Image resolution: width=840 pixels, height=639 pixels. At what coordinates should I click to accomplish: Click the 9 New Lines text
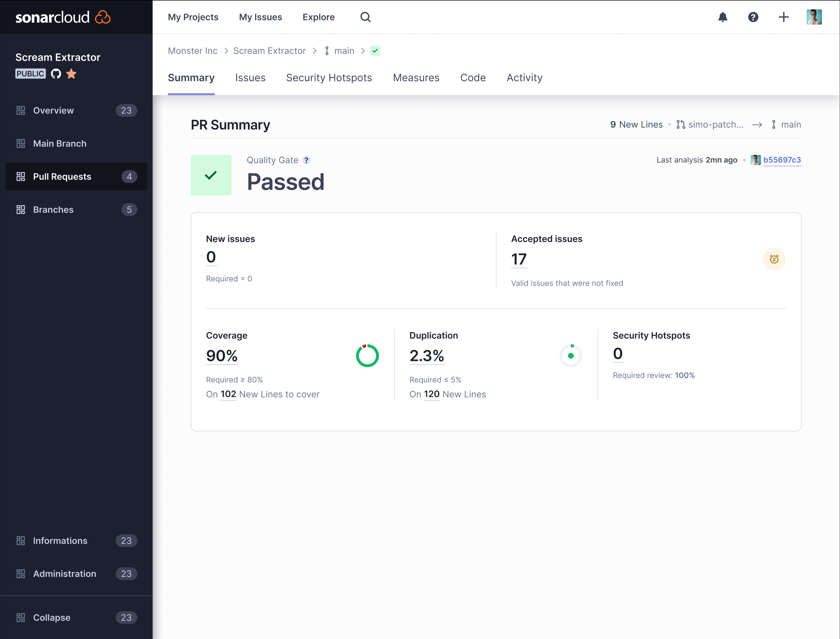pos(637,124)
